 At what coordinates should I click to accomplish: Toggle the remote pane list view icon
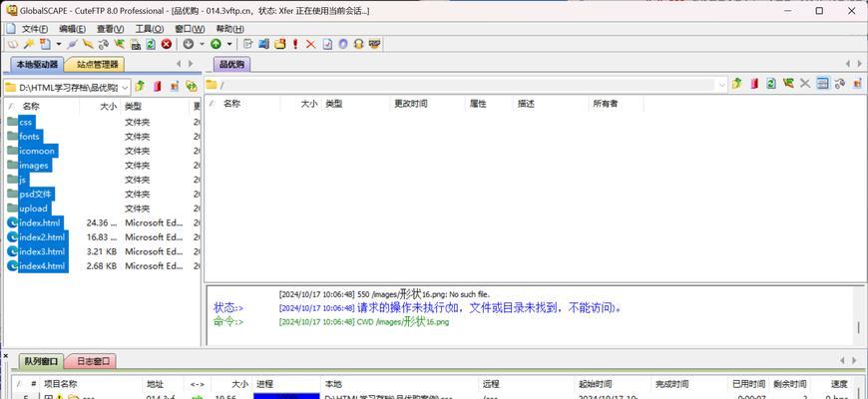coord(823,84)
